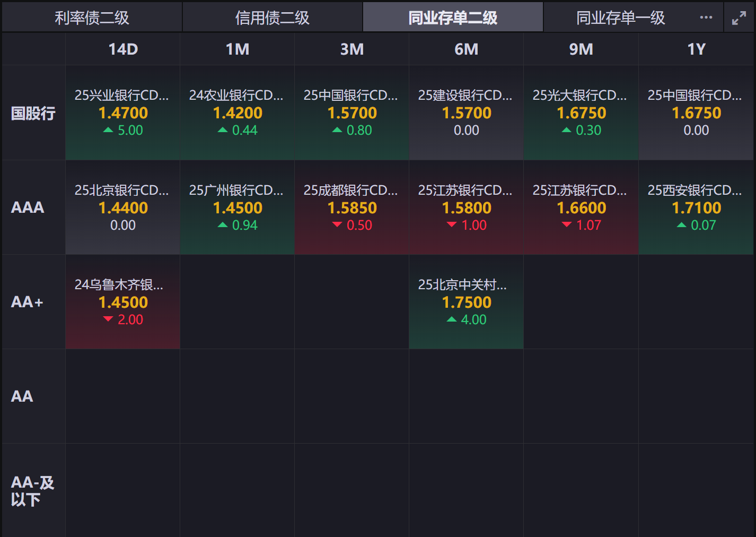Open 25江苏银行CD cell at 1.6600
This screenshot has height=537, width=756.
(581, 207)
